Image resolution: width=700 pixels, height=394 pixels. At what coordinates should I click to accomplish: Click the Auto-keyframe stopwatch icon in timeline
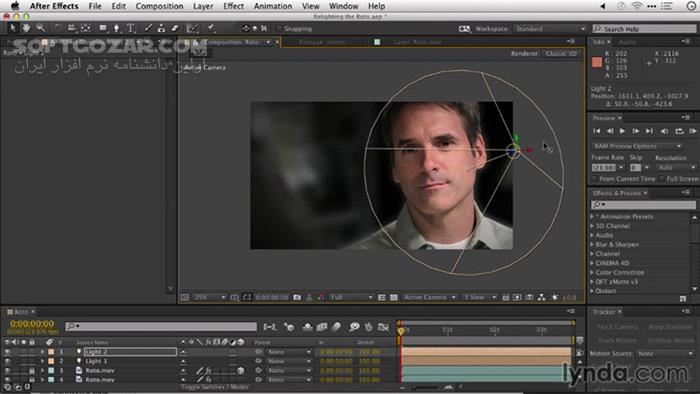[368, 327]
